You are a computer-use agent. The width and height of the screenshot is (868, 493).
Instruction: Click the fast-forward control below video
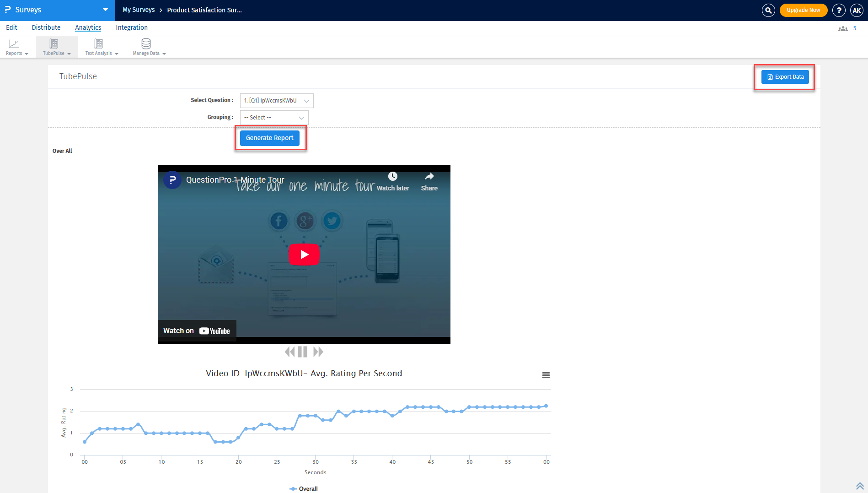(318, 352)
